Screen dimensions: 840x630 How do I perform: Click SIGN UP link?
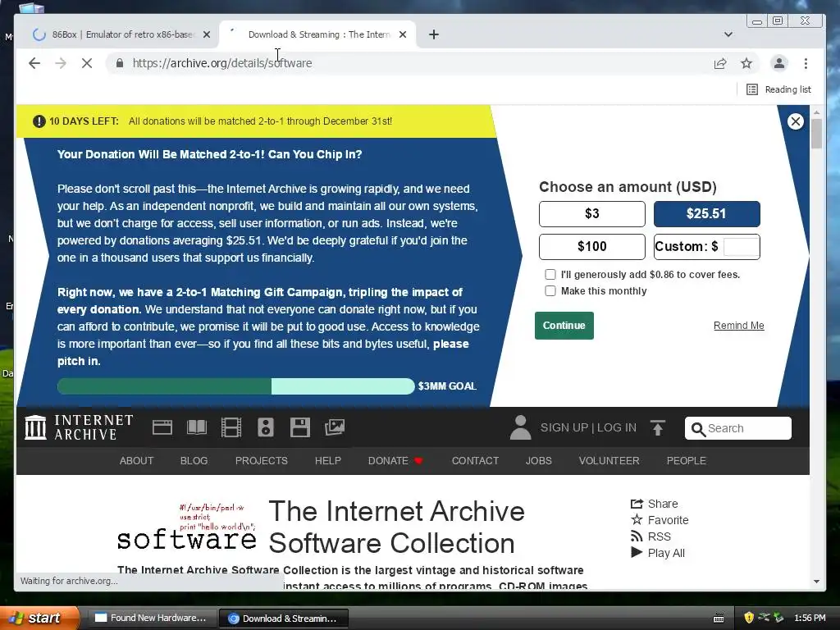tap(564, 427)
